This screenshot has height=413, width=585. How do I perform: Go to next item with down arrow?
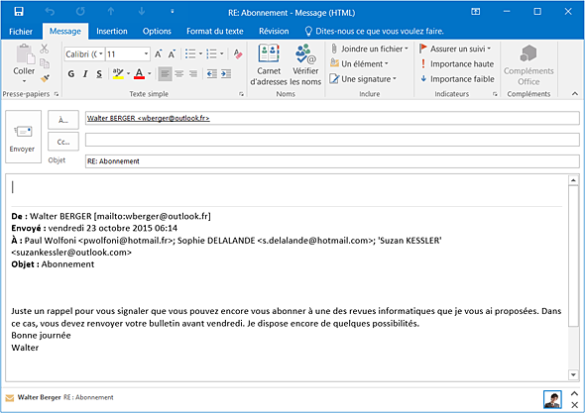(x=142, y=12)
